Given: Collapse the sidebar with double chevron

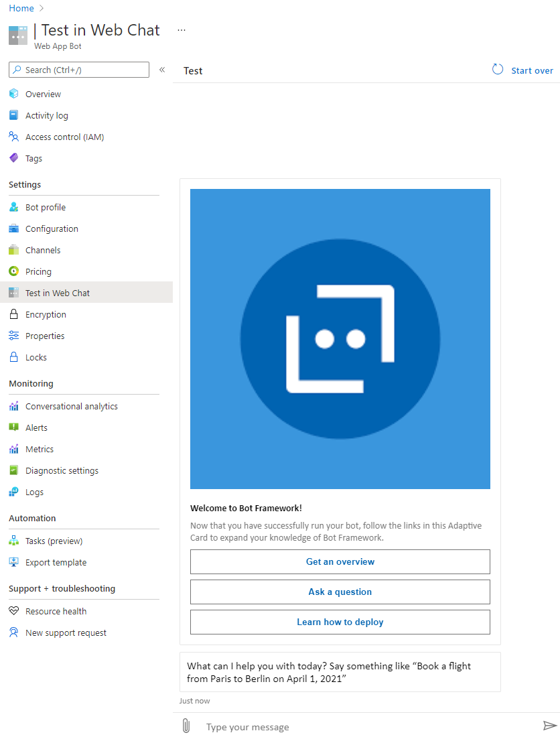Looking at the screenshot, I should [x=162, y=70].
